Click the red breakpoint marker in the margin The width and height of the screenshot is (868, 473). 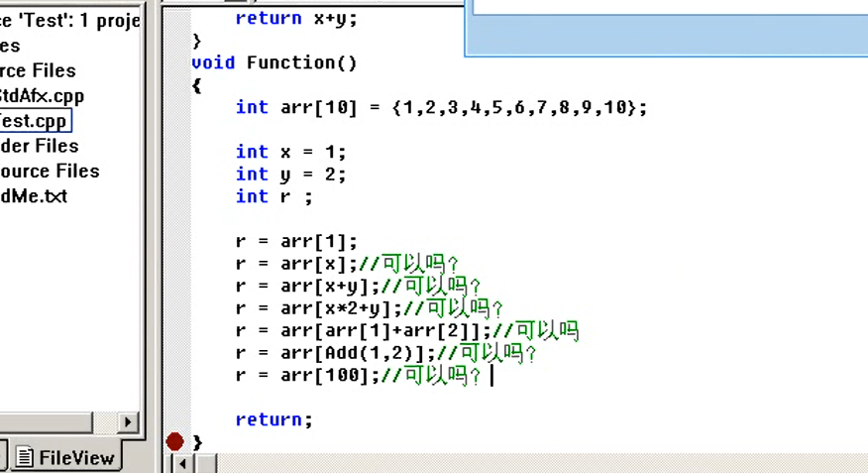[175, 441]
